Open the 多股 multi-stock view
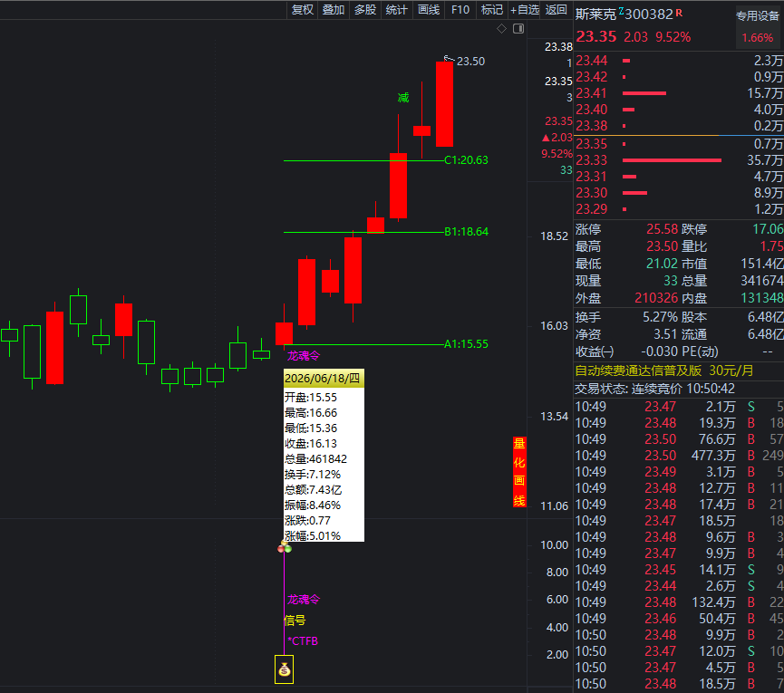This screenshot has width=784, height=693. 365,9
